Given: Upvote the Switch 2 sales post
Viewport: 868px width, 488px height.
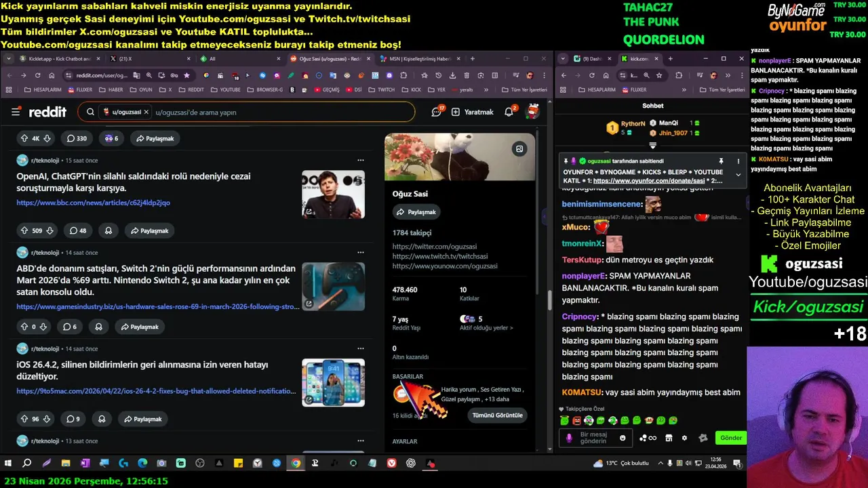Looking at the screenshot, I should (24, 327).
